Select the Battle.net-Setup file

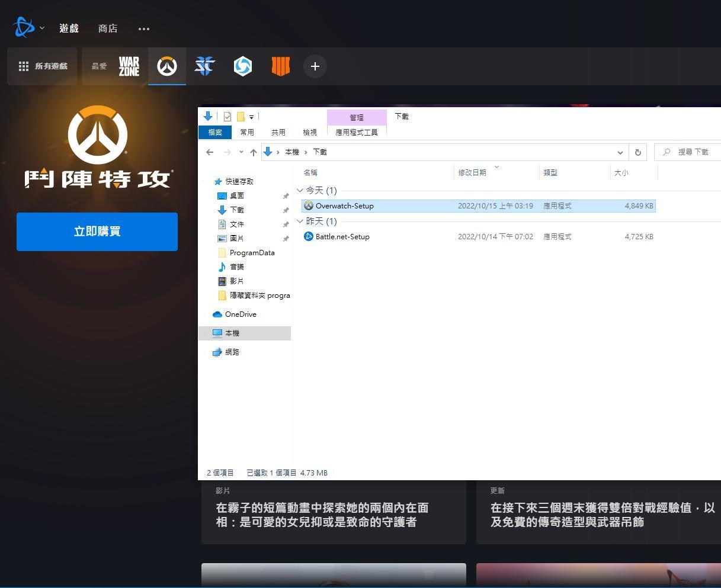342,237
